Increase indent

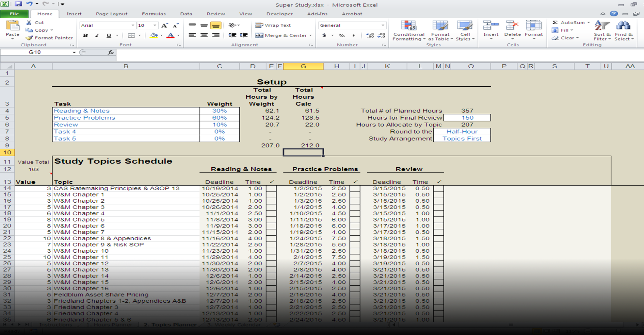pos(244,35)
